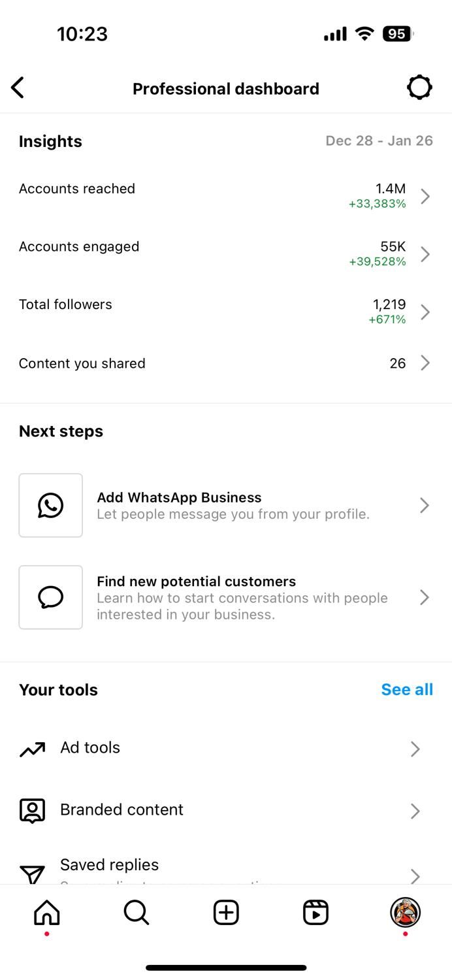
Task: Click the See all link
Action: pos(407,690)
